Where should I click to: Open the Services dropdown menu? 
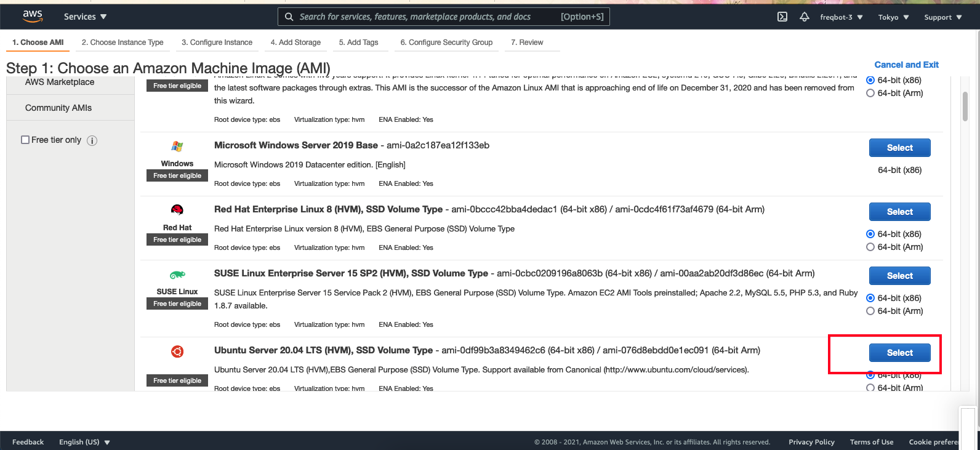(x=85, y=17)
